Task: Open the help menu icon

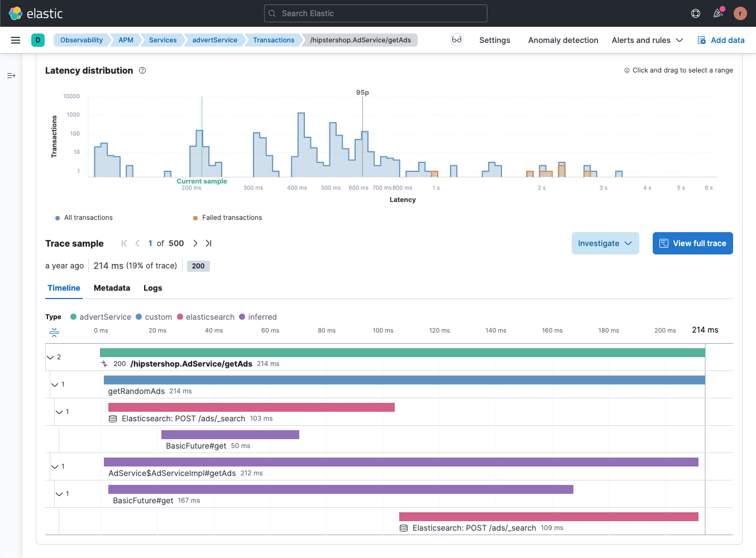Action: (x=696, y=13)
